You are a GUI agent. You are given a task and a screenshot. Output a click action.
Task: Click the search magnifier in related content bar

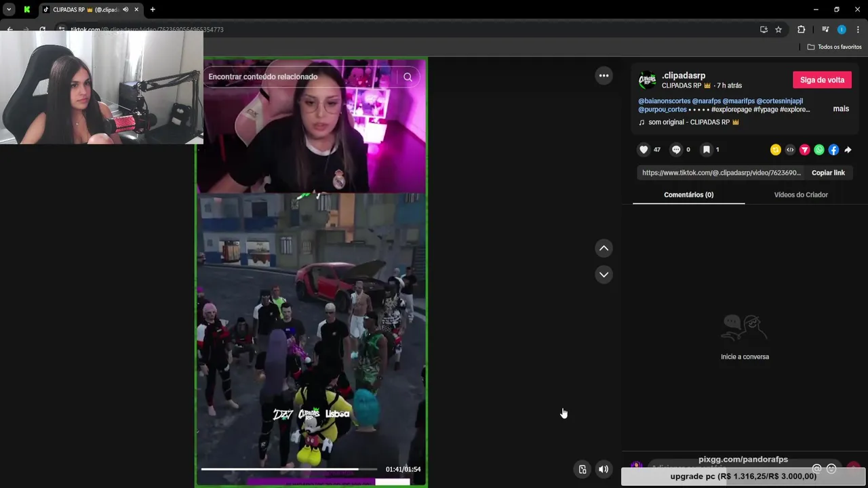pyautogui.click(x=408, y=77)
